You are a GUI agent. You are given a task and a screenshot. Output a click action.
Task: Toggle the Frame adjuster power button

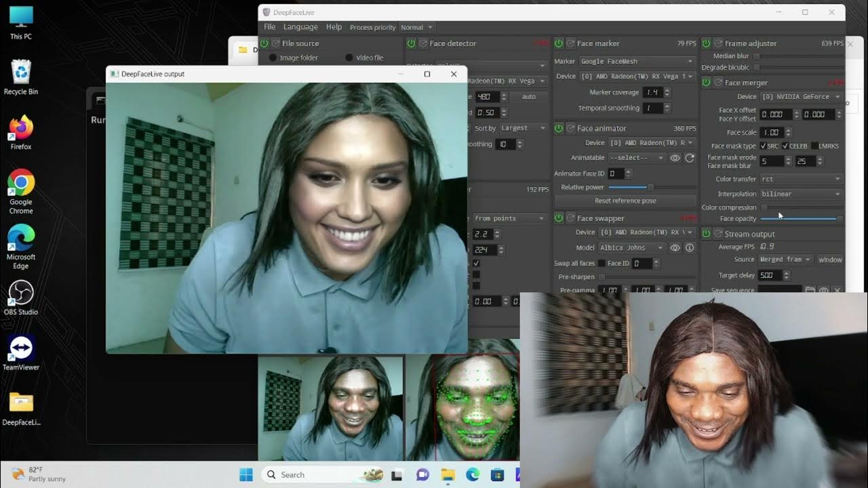click(707, 43)
